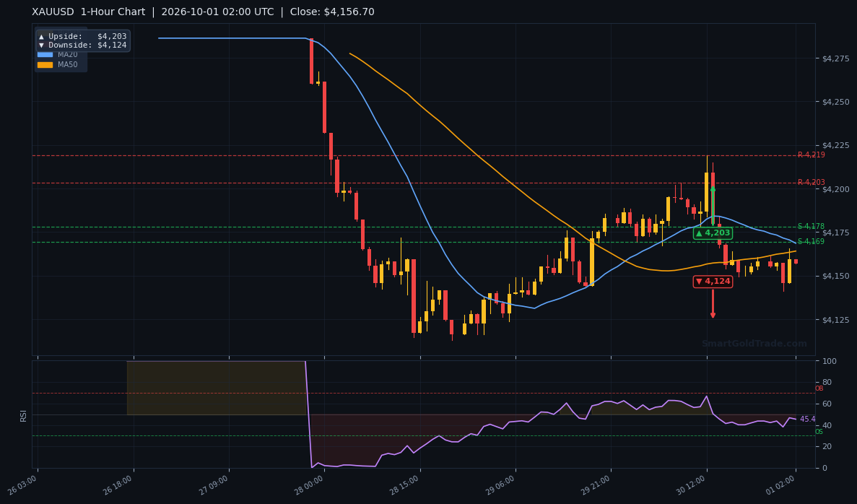Click the 01 02:00 time axis label

782,485
